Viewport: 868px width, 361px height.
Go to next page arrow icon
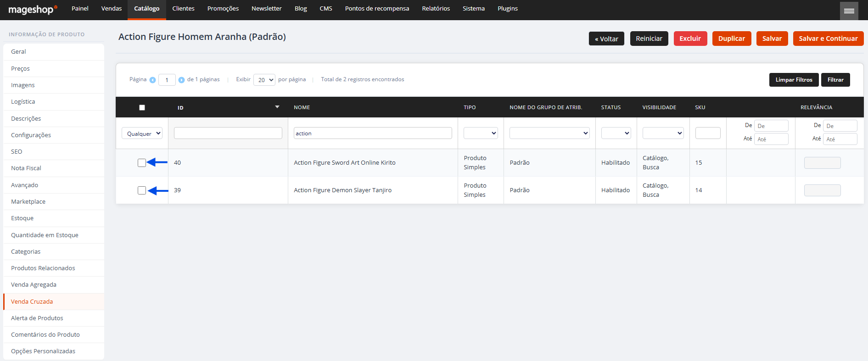(181, 80)
